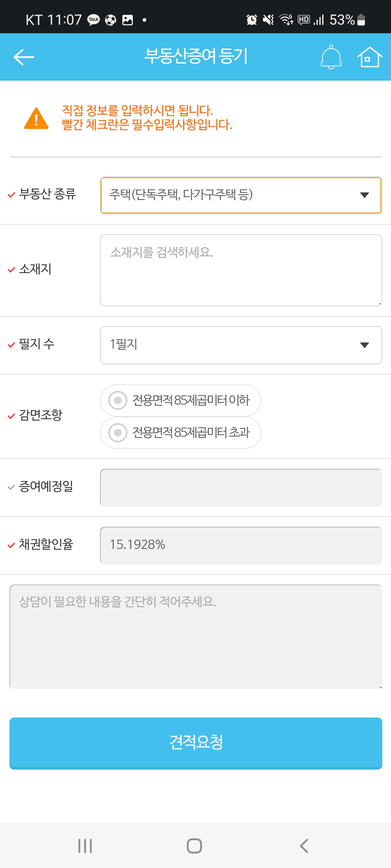Open the 부동산 종류 dropdown
This screenshot has height=868, width=391.
pos(241,195)
